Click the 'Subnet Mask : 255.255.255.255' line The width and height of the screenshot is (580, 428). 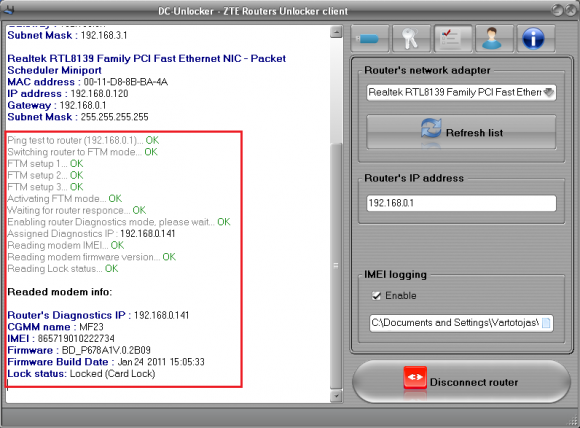pos(78,117)
